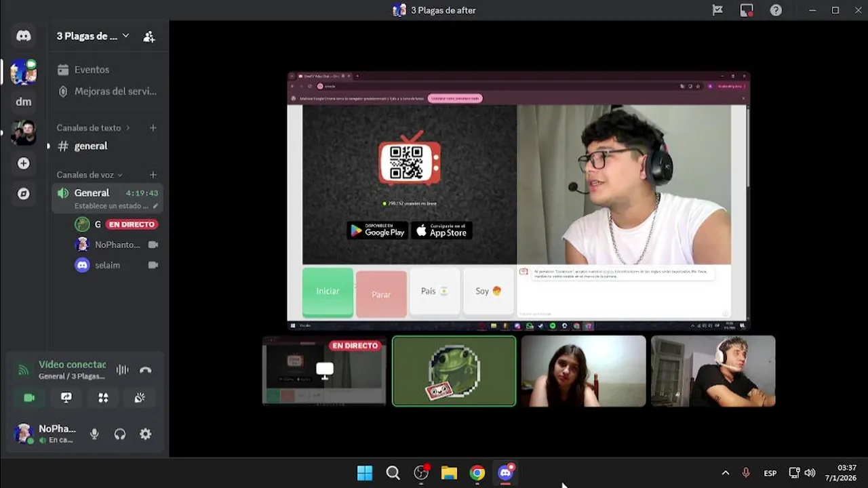868x488 pixels.
Task: Toggle deafen headphones icon
Action: coord(120,434)
